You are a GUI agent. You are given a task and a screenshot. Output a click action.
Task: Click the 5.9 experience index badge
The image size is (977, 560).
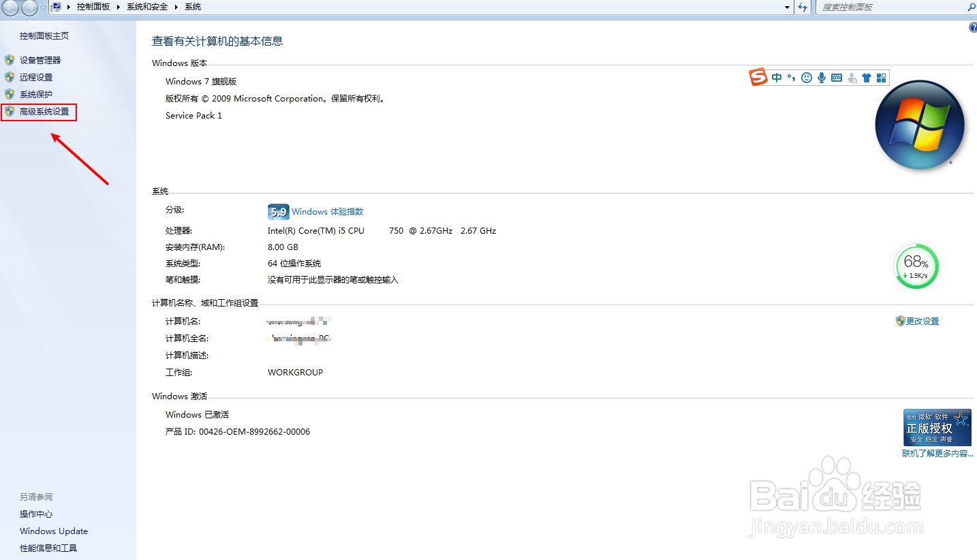tap(279, 212)
